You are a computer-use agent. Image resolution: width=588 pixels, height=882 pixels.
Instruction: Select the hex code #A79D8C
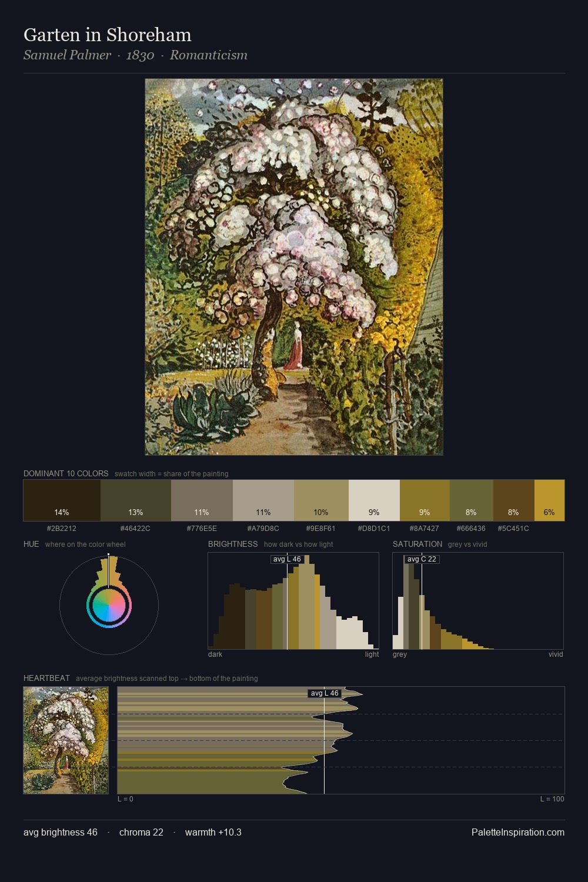pyautogui.click(x=263, y=529)
